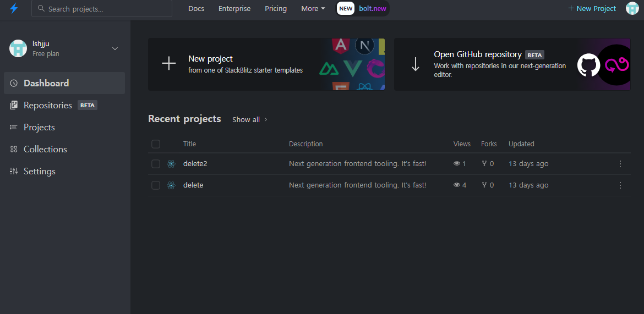Image resolution: width=644 pixels, height=314 pixels.
Task: Click the down arrow on the Open GitHub repository card
Action: tap(415, 64)
